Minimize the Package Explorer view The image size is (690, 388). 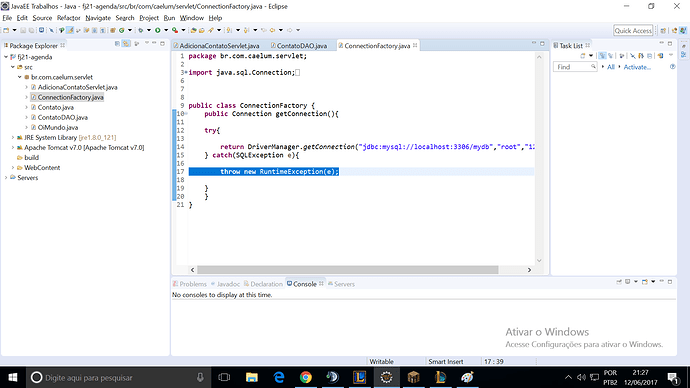[x=154, y=43]
